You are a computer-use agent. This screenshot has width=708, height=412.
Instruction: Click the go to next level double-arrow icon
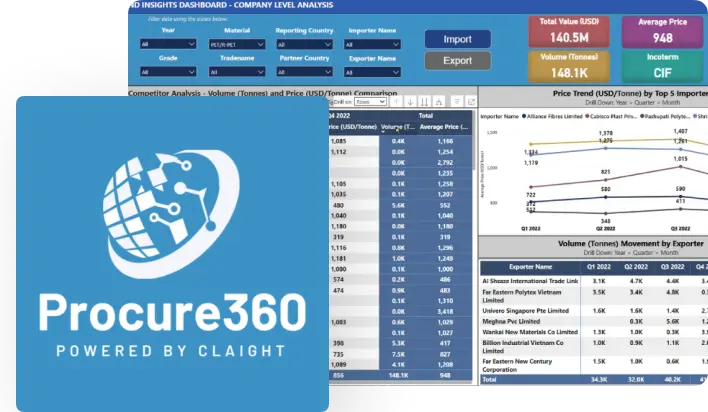(425, 101)
